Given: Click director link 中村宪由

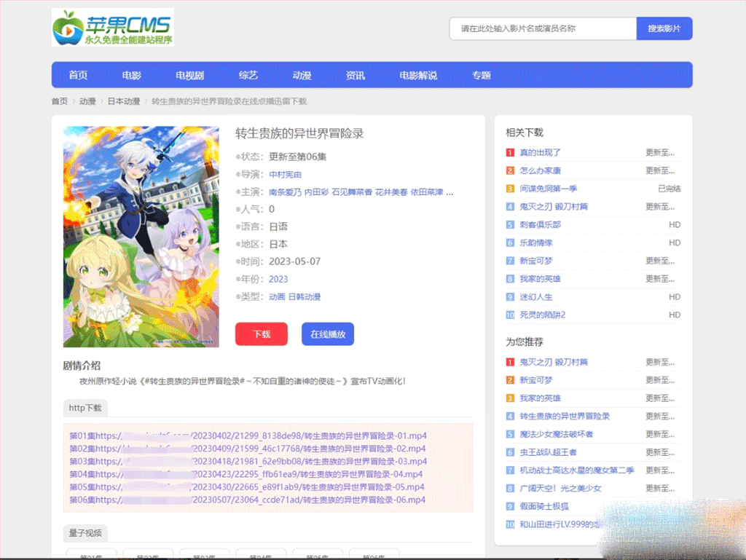Looking at the screenshot, I should click(285, 175).
